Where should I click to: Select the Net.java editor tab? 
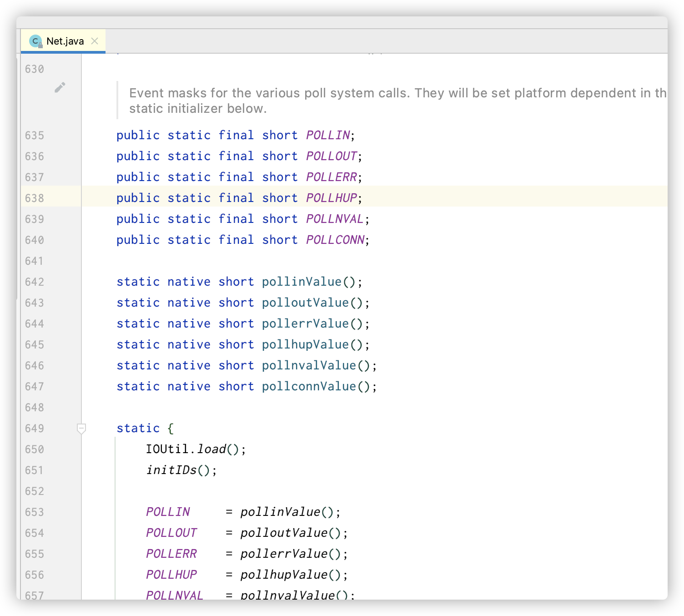coord(63,41)
